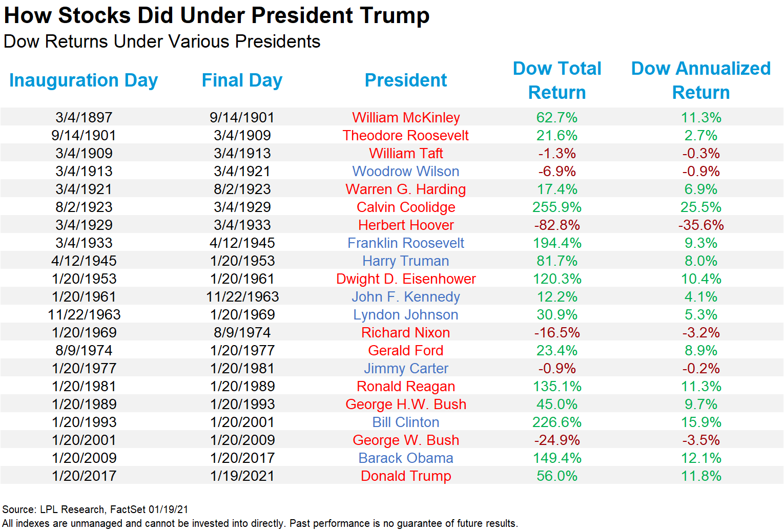
Task: Click the 1/19/2021 final day cell
Action: coord(242,476)
